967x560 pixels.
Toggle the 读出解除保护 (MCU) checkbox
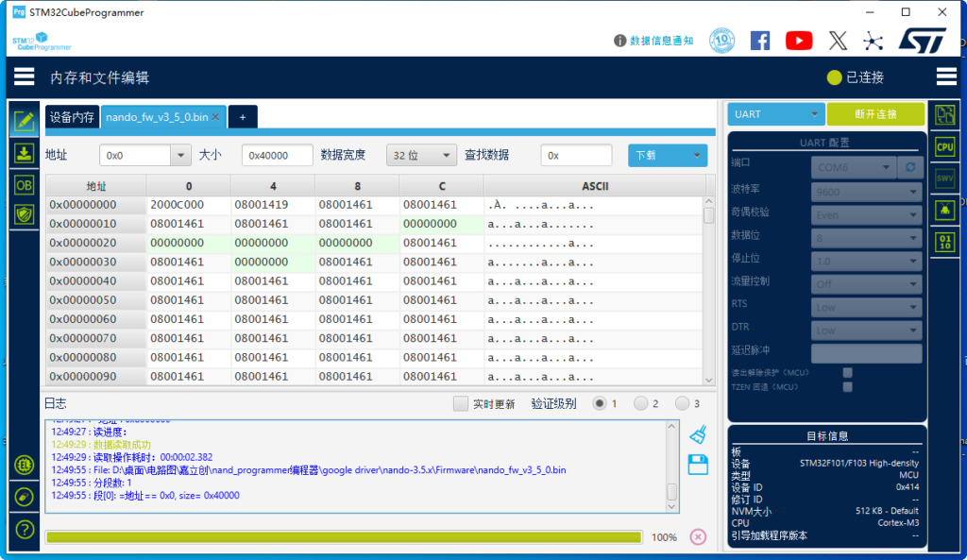pyautogui.click(x=847, y=372)
